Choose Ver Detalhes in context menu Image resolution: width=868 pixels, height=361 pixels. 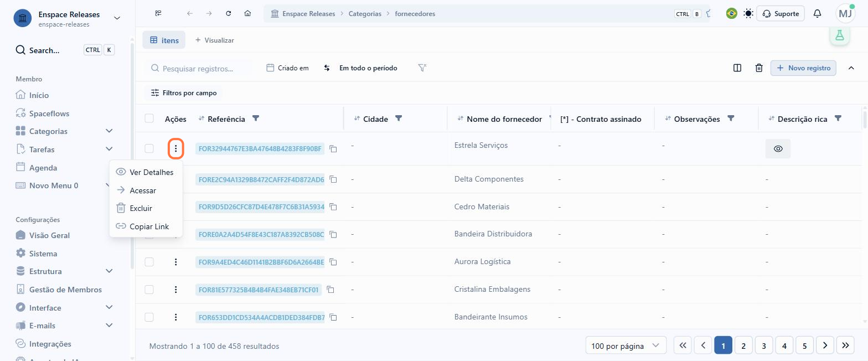pos(146,172)
